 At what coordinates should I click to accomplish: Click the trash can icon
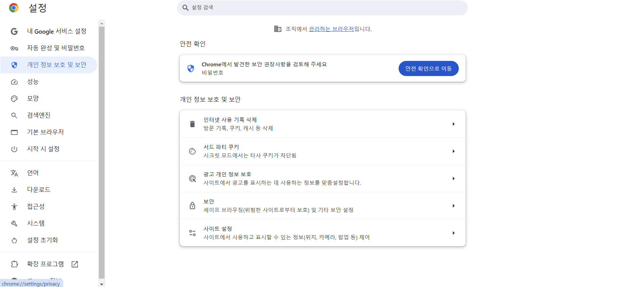(x=192, y=124)
